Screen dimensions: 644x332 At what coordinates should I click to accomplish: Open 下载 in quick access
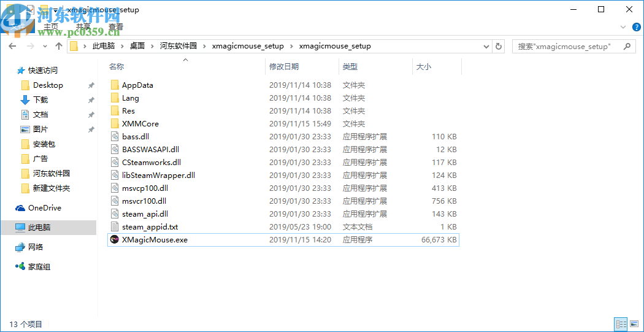40,100
